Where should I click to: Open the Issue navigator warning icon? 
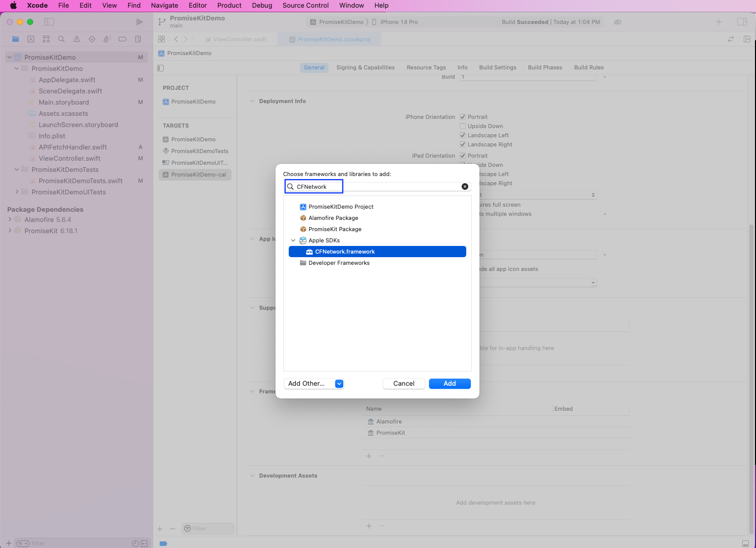click(77, 39)
